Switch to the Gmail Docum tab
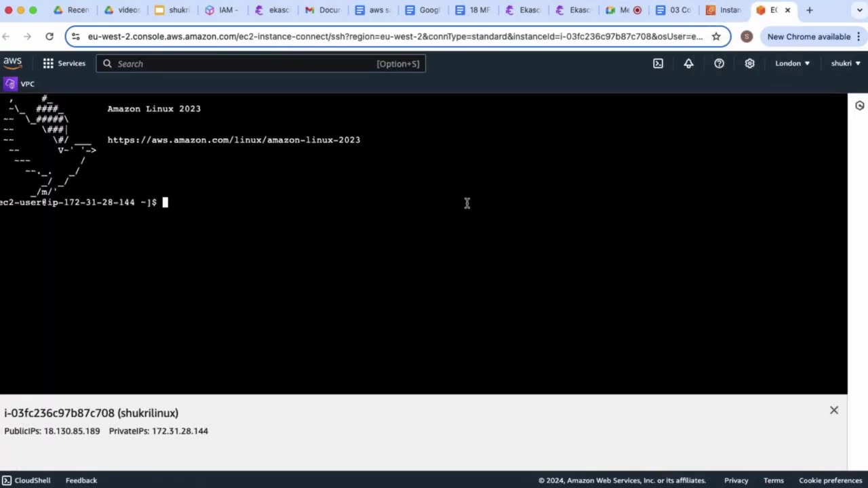Image resolution: width=868 pixels, height=488 pixels. pyautogui.click(x=323, y=10)
